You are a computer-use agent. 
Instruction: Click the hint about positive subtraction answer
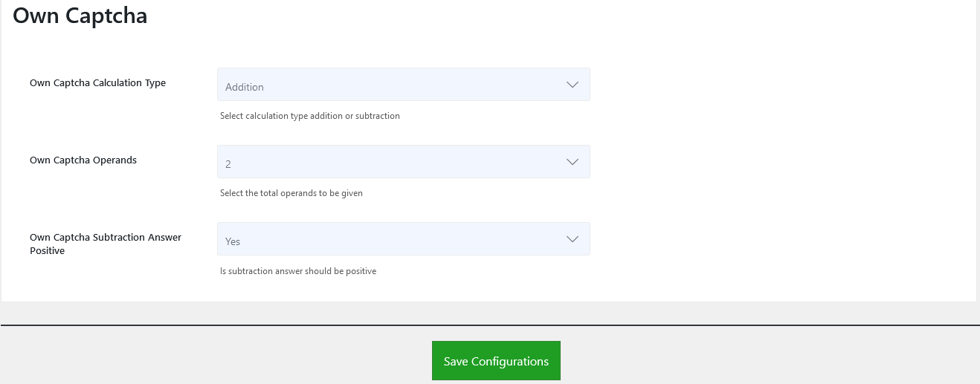pyautogui.click(x=298, y=271)
